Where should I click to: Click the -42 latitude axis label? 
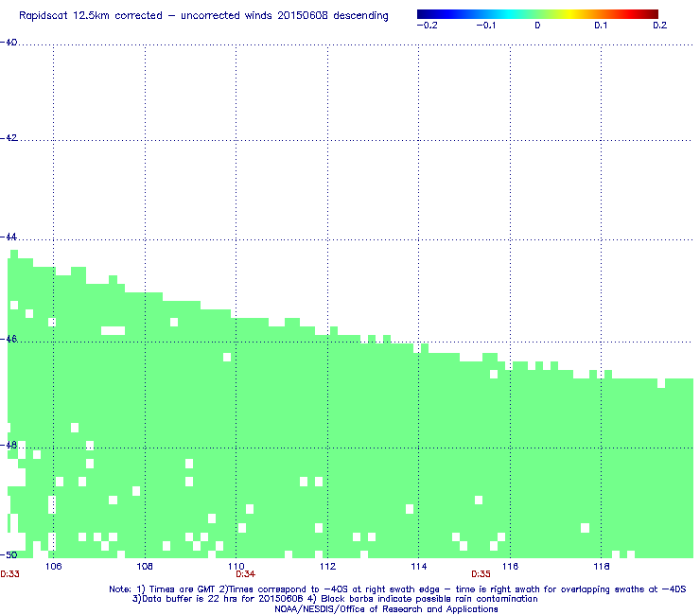click(x=9, y=138)
